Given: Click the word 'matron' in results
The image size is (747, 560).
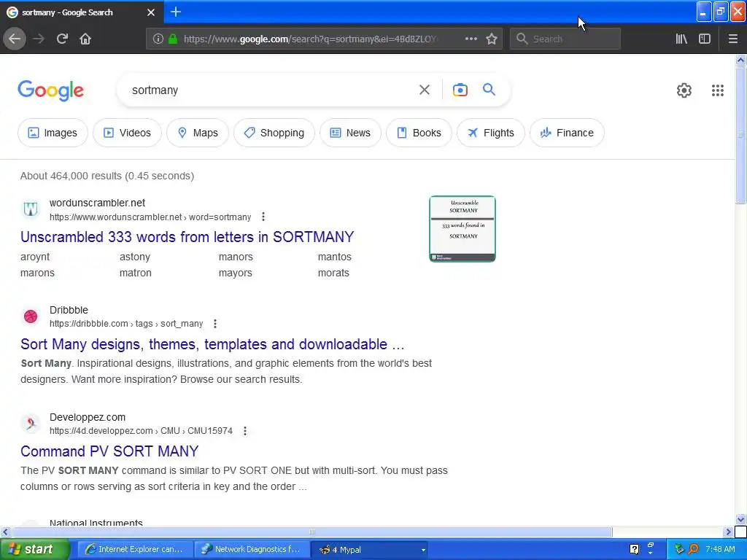Looking at the screenshot, I should coord(135,273).
